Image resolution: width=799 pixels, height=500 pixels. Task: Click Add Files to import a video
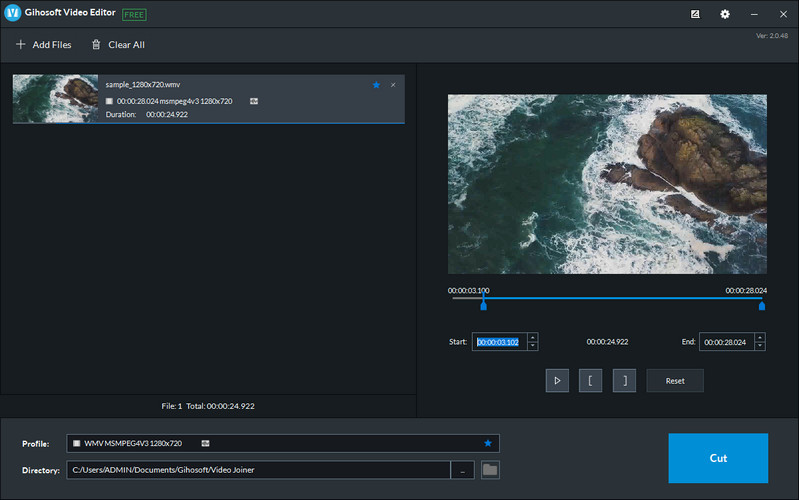[x=43, y=45]
